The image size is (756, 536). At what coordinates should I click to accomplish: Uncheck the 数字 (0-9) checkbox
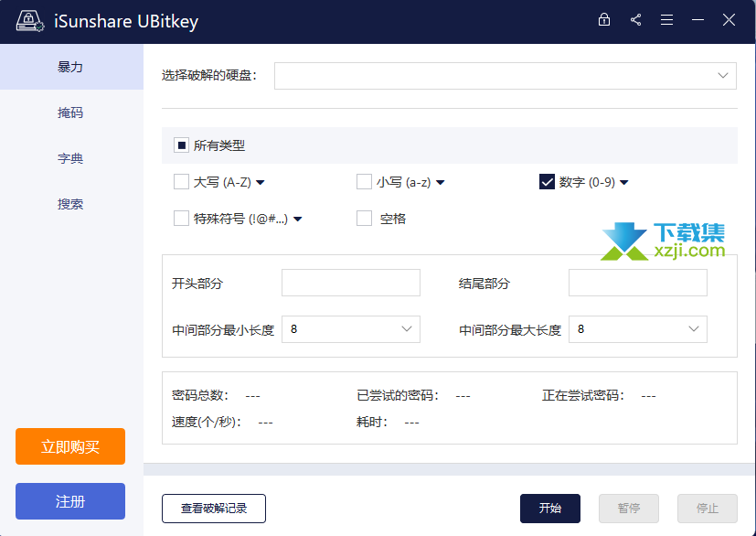tap(547, 182)
